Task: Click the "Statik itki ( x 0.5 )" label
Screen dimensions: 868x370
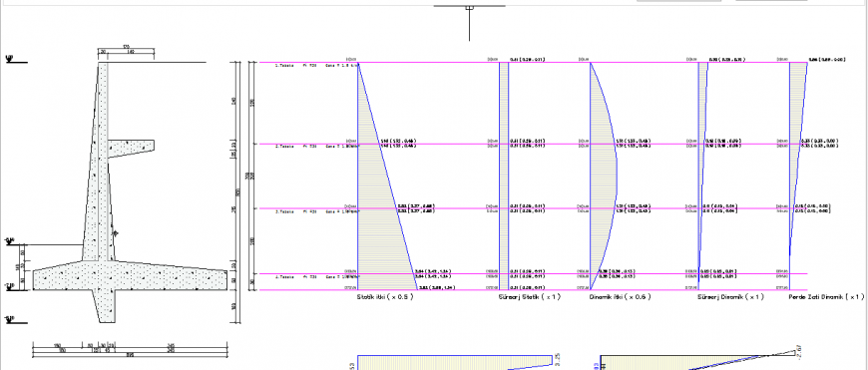Action: pos(385,297)
